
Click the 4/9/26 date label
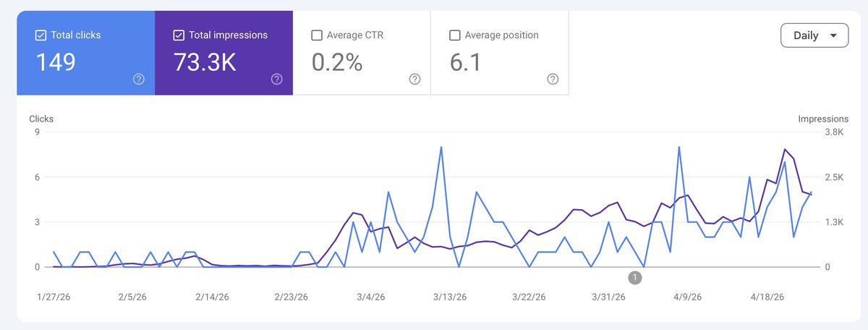[686, 297]
